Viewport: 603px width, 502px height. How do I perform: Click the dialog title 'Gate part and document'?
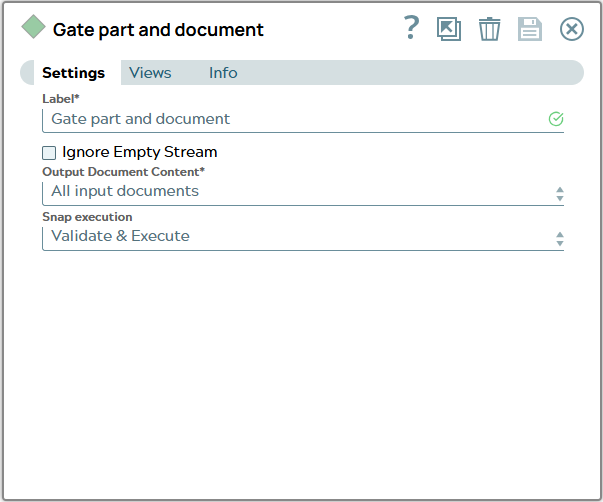[158, 30]
